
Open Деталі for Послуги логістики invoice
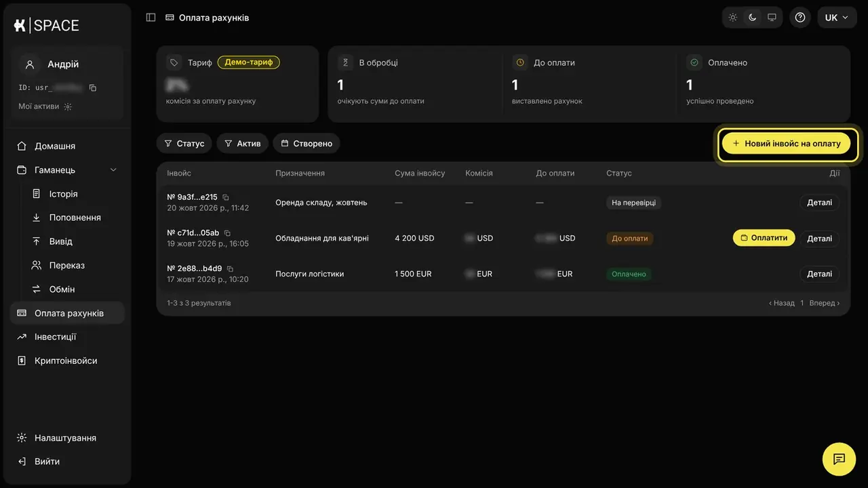(819, 274)
